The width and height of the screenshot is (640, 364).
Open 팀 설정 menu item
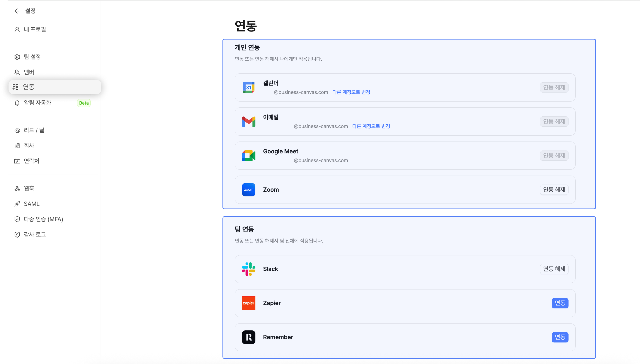pos(32,57)
